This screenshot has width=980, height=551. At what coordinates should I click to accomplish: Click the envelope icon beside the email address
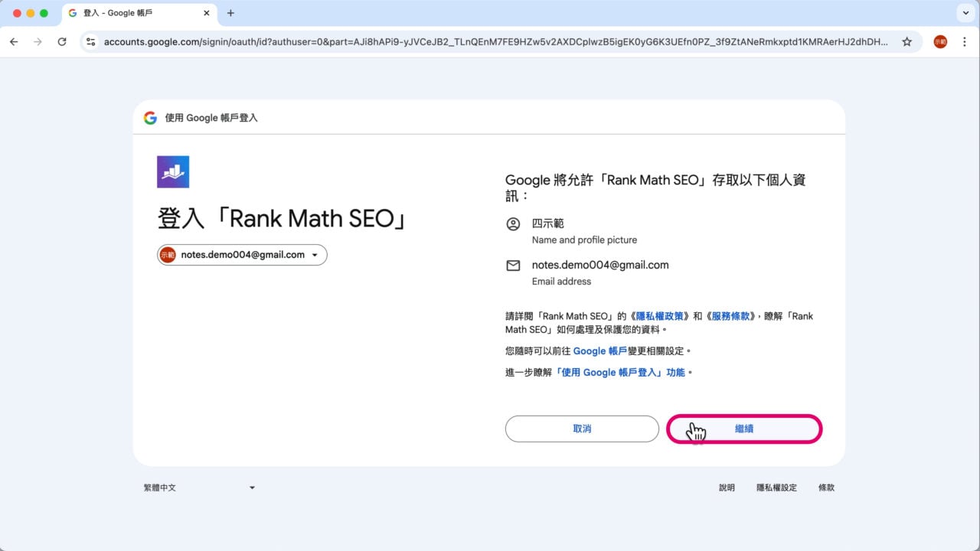tap(513, 265)
